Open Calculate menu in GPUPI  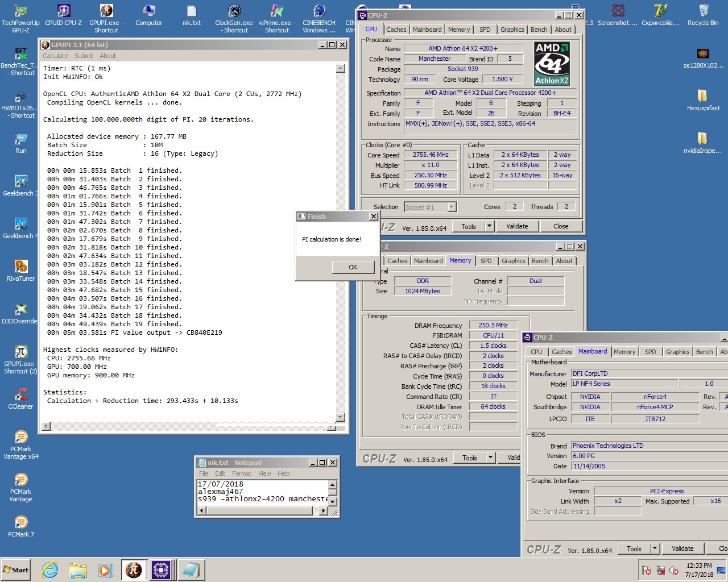point(55,56)
